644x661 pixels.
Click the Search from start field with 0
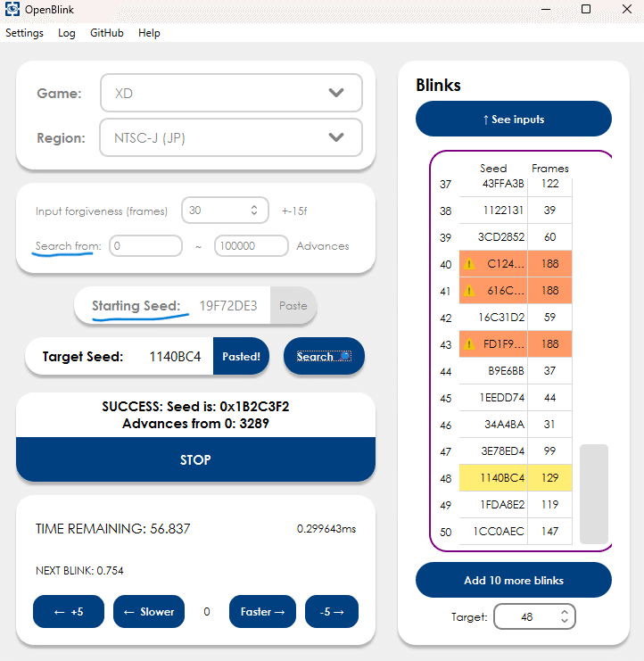tap(145, 246)
